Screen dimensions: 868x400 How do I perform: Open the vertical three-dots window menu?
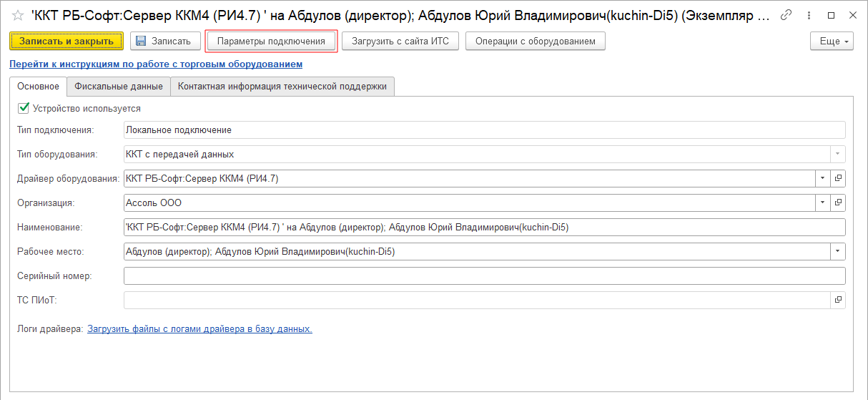[809, 15]
